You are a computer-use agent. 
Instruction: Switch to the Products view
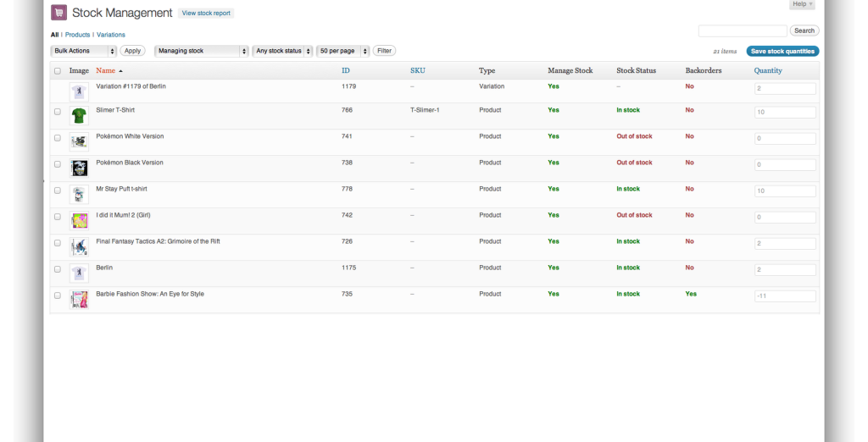pyautogui.click(x=77, y=35)
